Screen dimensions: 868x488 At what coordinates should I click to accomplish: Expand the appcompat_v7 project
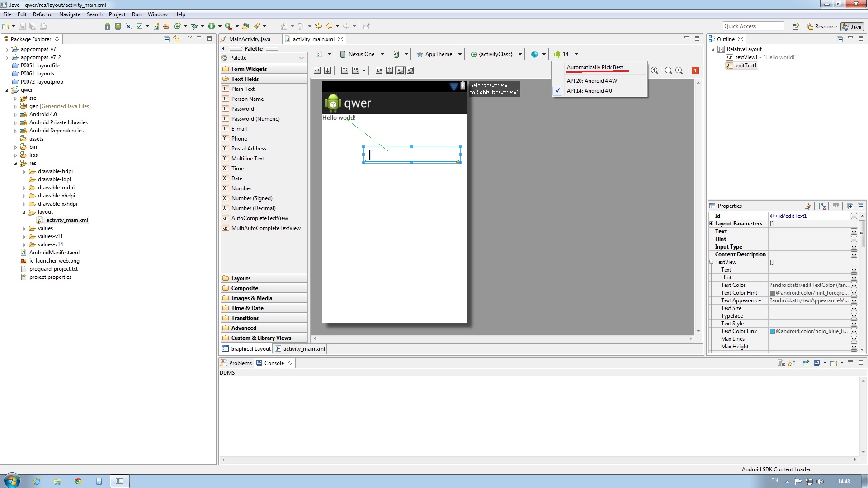click(x=7, y=50)
